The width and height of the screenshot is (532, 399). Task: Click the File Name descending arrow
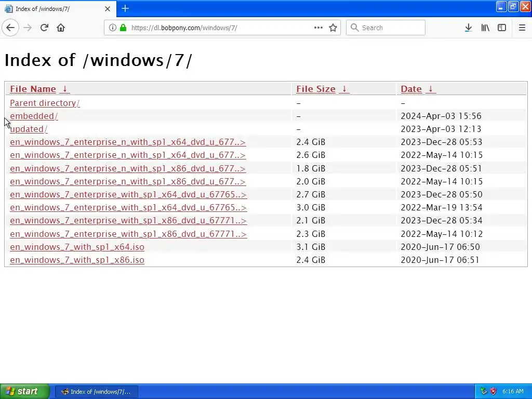pos(64,89)
